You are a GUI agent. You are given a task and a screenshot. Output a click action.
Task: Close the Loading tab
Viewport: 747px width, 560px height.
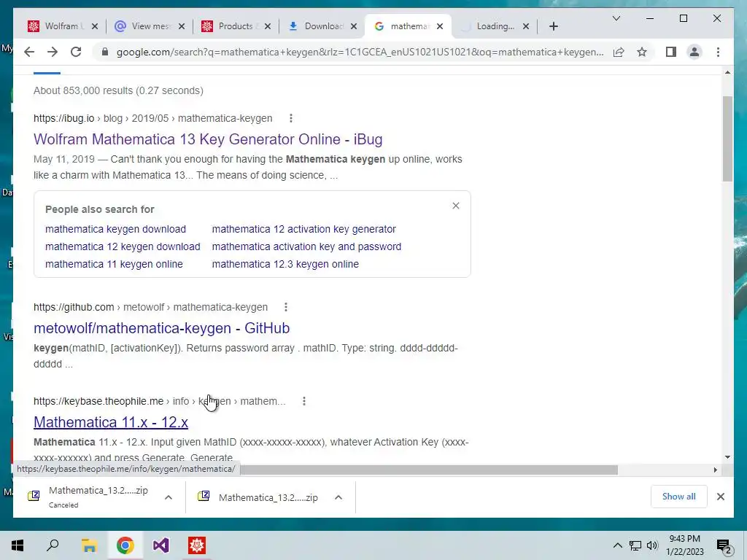pyautogui.click(x=526, y=26)
